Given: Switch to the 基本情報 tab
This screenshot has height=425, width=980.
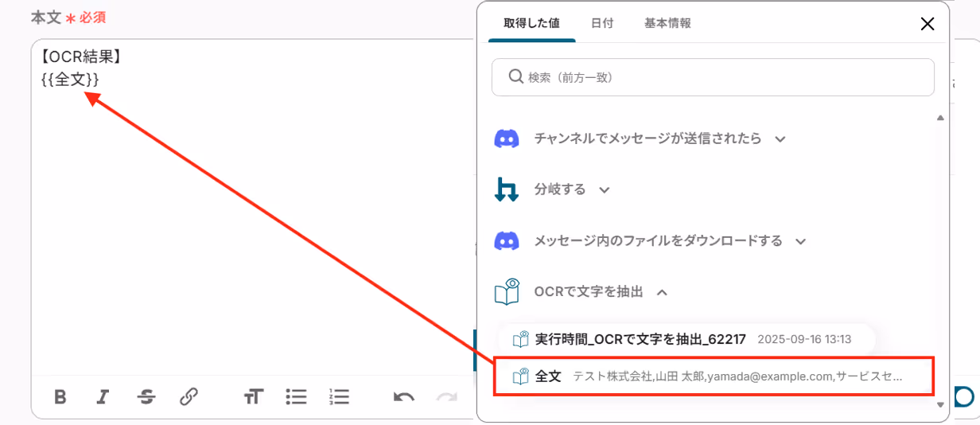Looking at the screenshot, I should point(667,24).
